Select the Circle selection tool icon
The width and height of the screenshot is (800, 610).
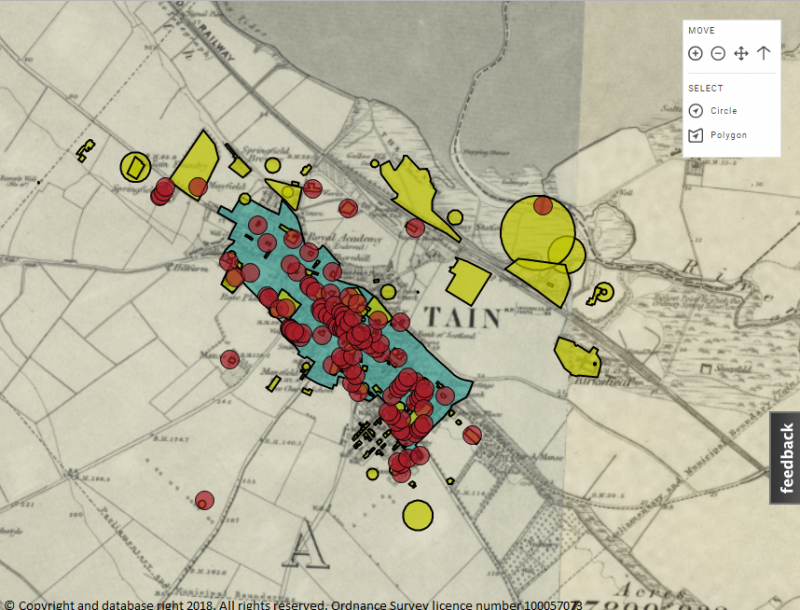point(695,110)
